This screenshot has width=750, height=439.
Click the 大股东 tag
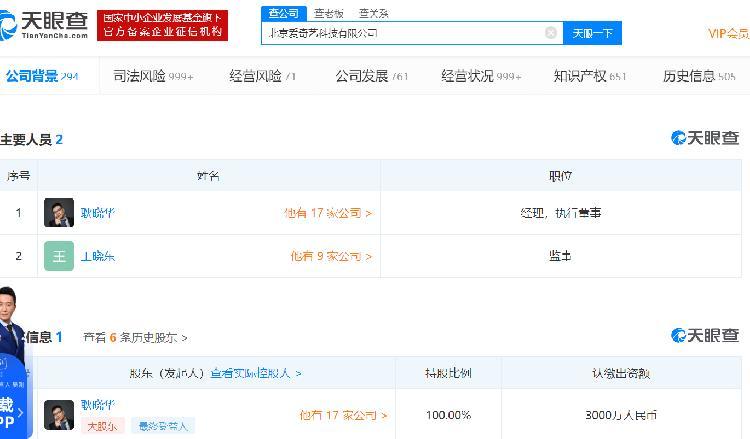[102, 425]
